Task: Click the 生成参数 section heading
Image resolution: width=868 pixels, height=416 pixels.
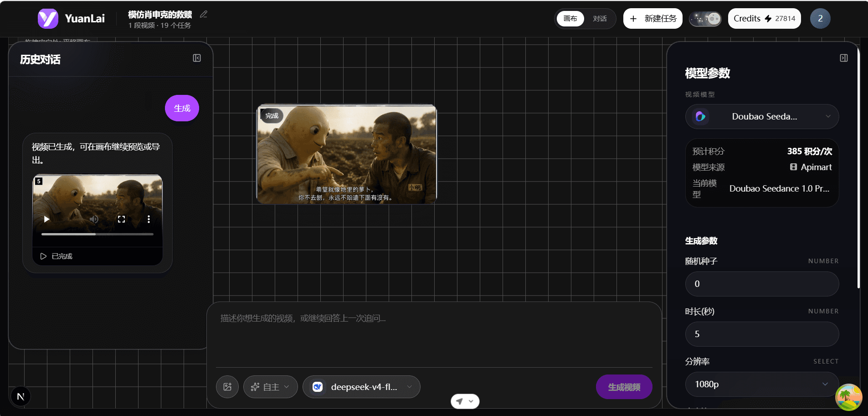Action: click(701, 240)
